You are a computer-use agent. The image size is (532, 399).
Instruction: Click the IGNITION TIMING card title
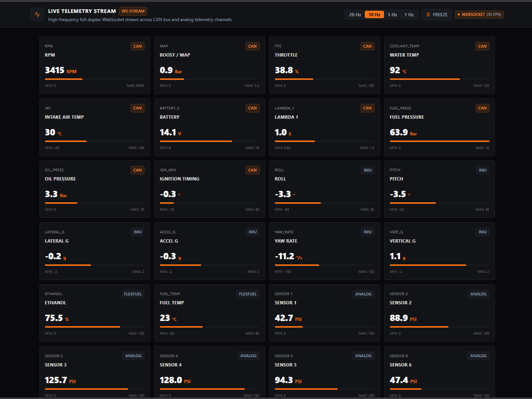click(x=180, y=179)
